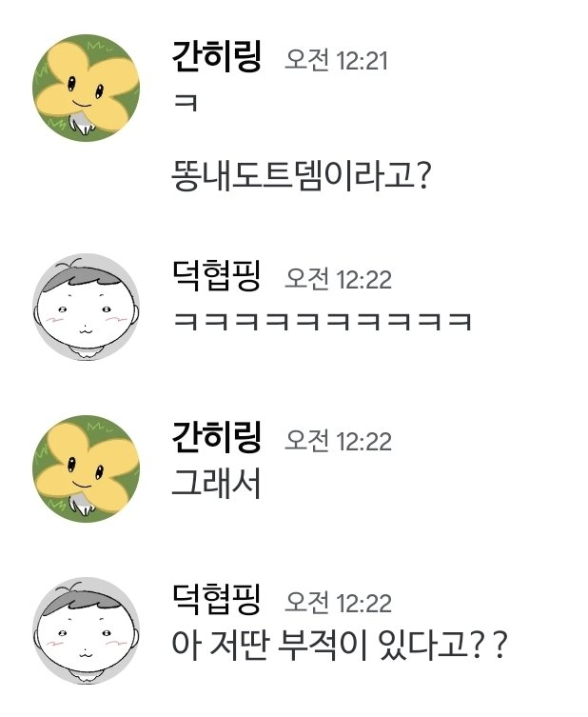588x717 pixels.
Task: Tap 덕협핑's avatar beside the 부적이 있다고 message
Action: click(86, 630)
